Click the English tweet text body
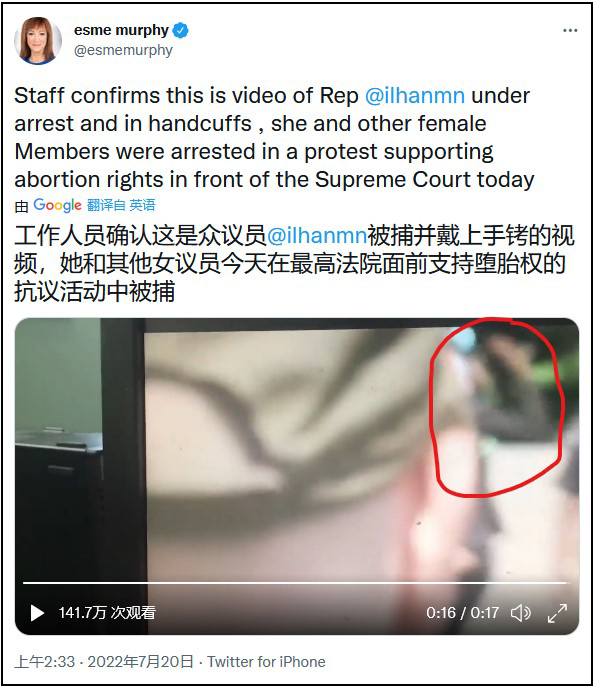Image resolution: width=595 pixels, height=687 pixels. pyautogui.click(x=274, y=138)
